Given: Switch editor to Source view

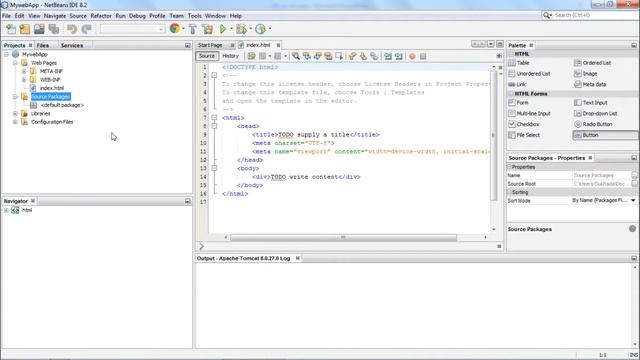Looking at the screenshot, I should point(207,56).
